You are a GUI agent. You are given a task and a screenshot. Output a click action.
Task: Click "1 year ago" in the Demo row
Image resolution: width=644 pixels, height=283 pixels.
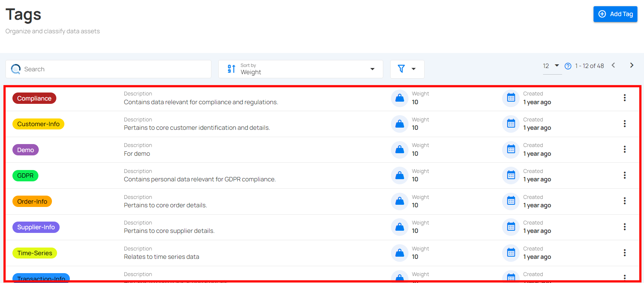tap(537, 154)
